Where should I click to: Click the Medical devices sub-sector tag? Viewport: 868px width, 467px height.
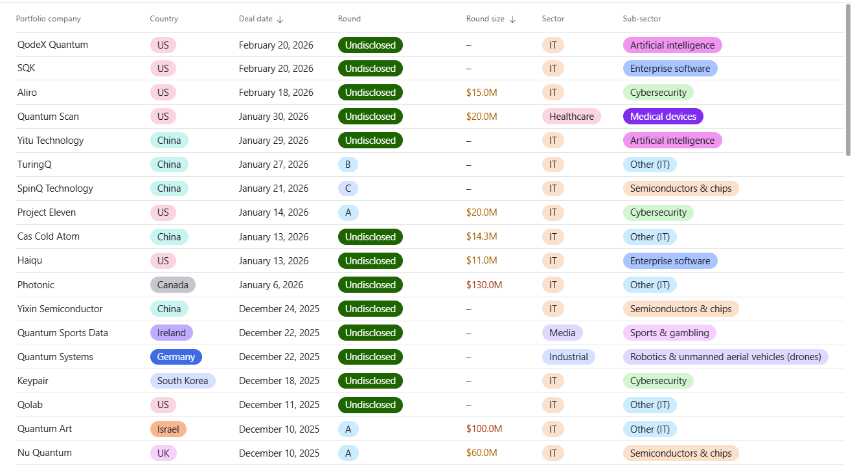click(x=663, y=117)
